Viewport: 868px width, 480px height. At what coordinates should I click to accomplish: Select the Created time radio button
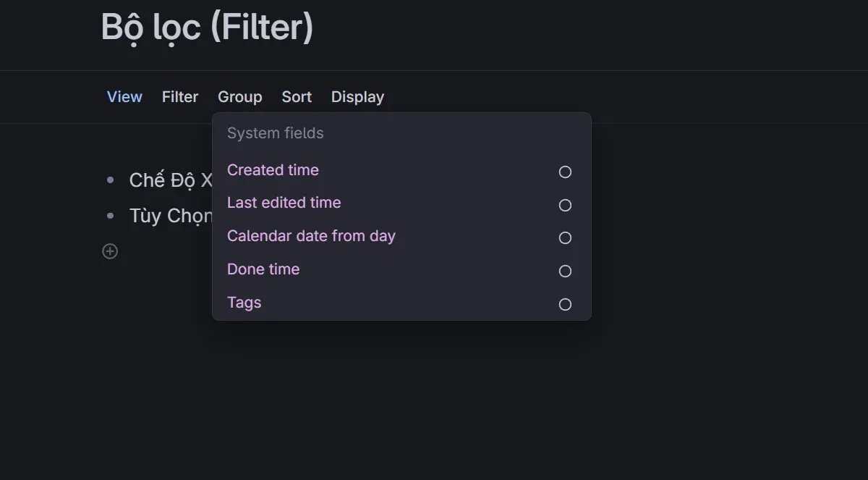coord(565,172)
